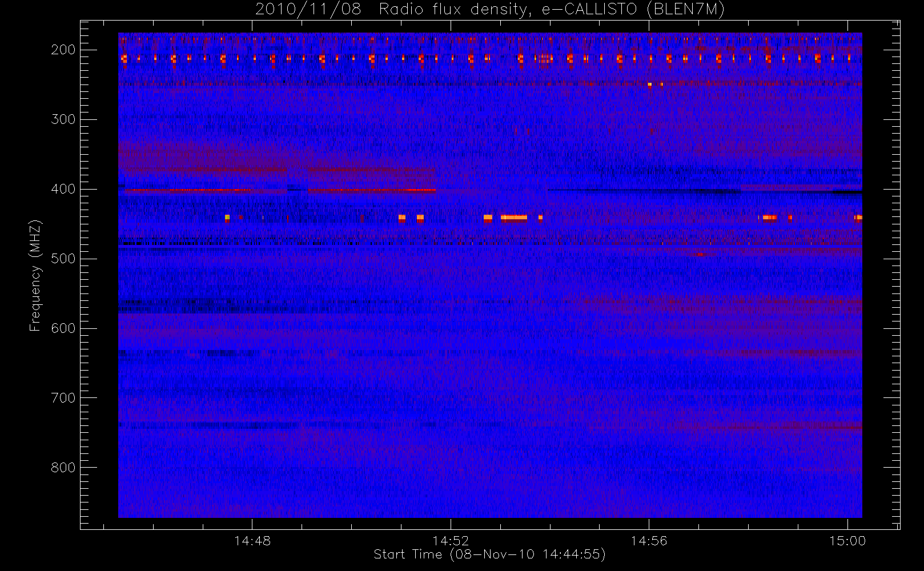Click the 800 frequency tick label
Screen dimensions: 924x571
pos(63,468)
